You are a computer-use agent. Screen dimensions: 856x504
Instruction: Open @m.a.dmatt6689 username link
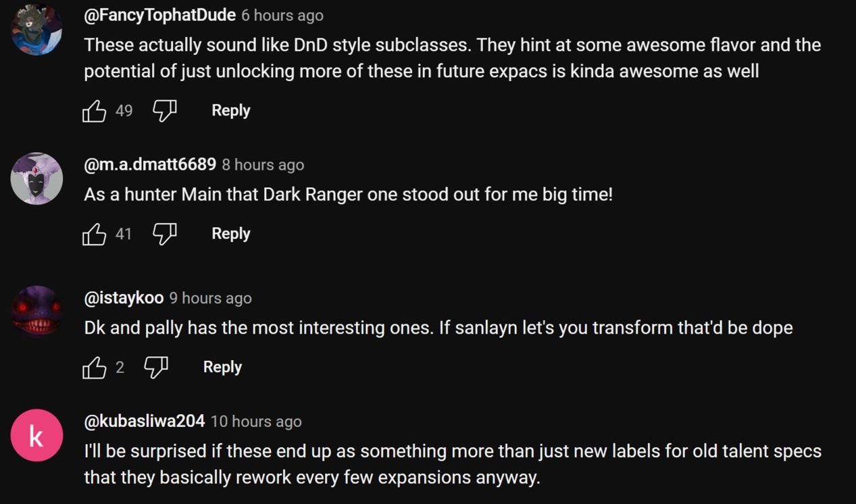pyautogui.click(x=150, y=164)
